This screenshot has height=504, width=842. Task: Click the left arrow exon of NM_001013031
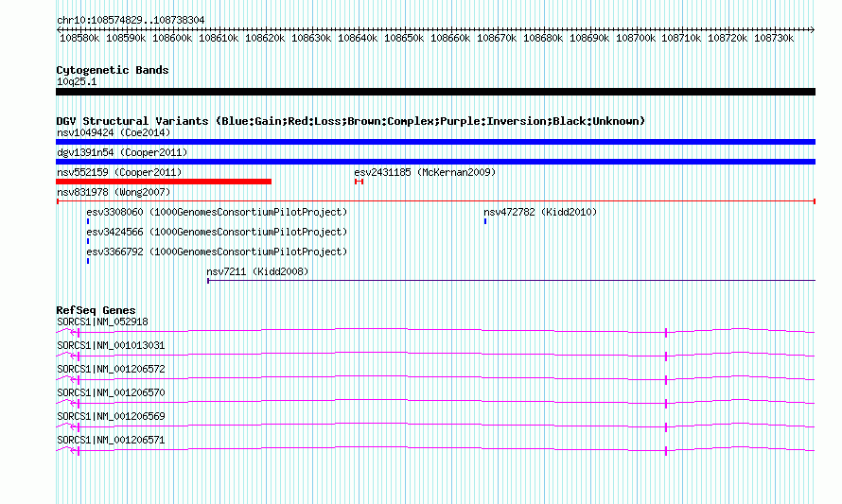(x=75, y=356)
